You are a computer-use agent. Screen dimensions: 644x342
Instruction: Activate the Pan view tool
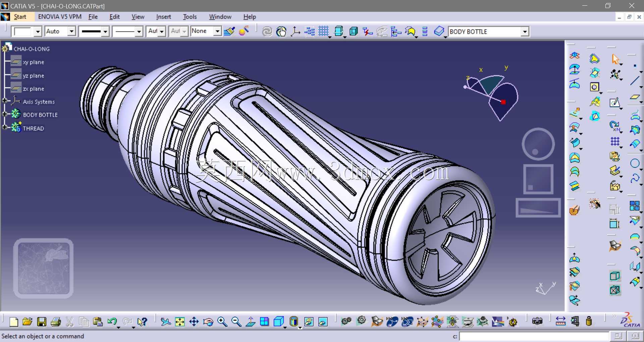tap(194, 322)
